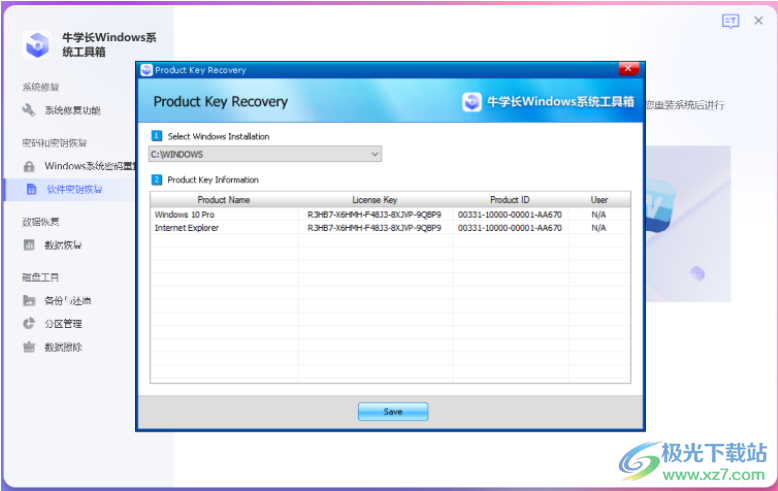Click the pie chart icon for 分区管理

(x=29, y=323)
